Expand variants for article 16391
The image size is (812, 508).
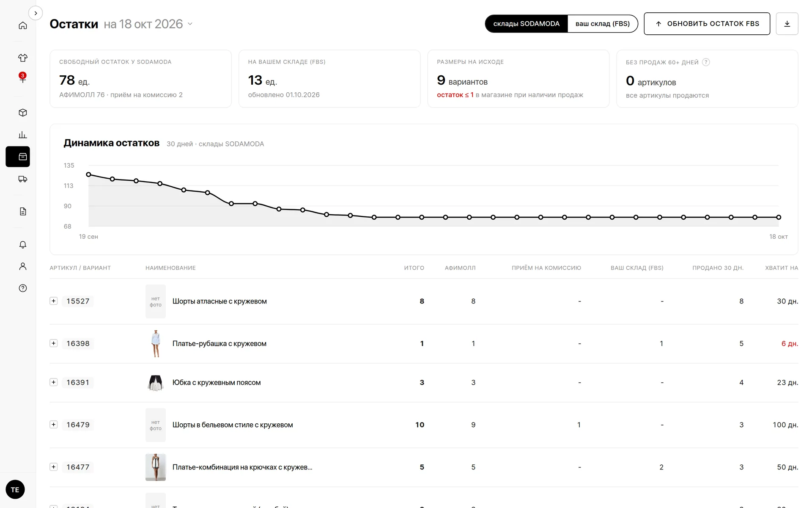coord(54,382)
